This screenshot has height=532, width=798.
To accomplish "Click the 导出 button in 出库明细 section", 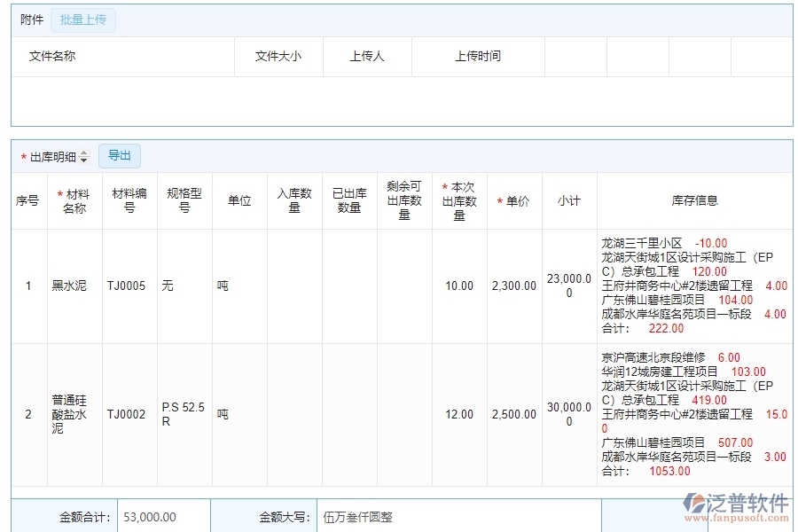I will click(120, 155).
